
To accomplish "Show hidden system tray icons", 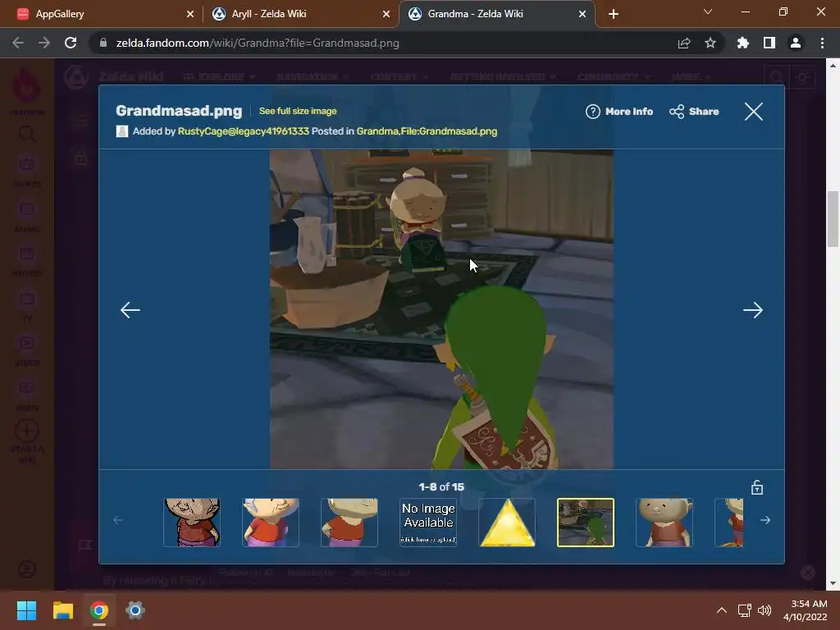I will click(x=722, y=610).
